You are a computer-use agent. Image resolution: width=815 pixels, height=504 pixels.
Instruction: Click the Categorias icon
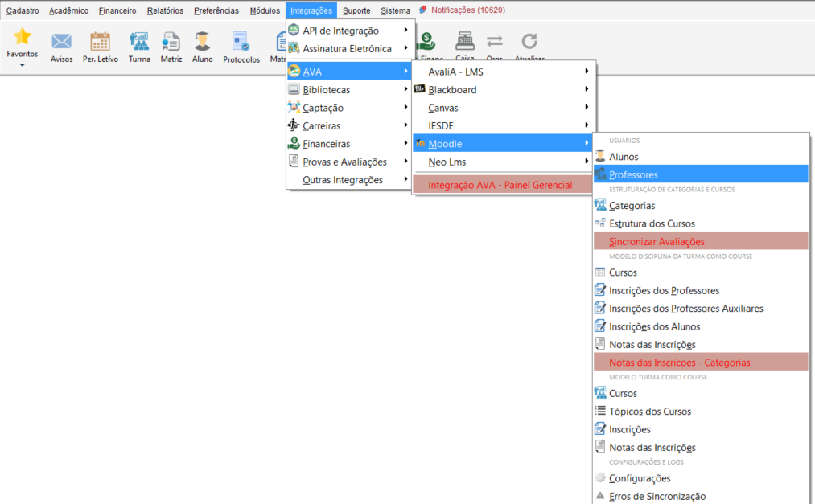coord(600,205)
